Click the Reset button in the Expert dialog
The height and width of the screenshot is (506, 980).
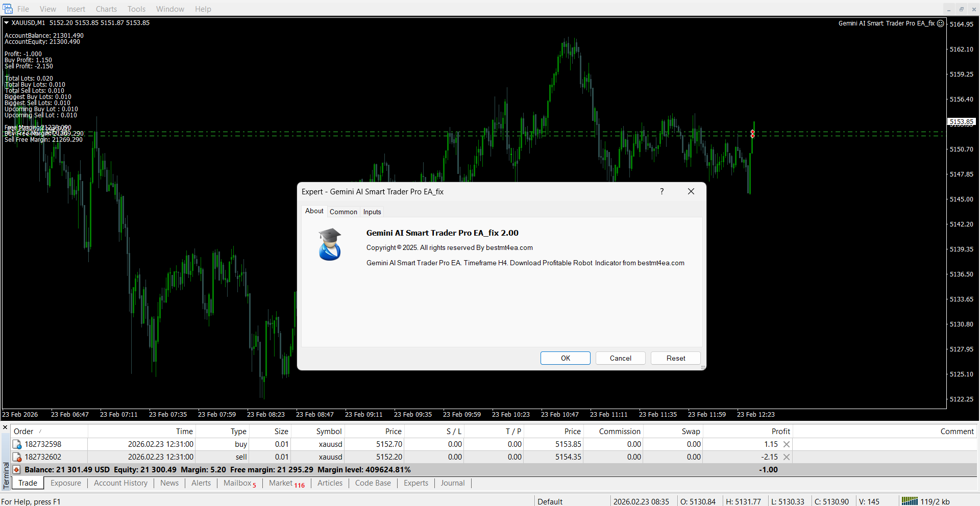coord(676,358)
